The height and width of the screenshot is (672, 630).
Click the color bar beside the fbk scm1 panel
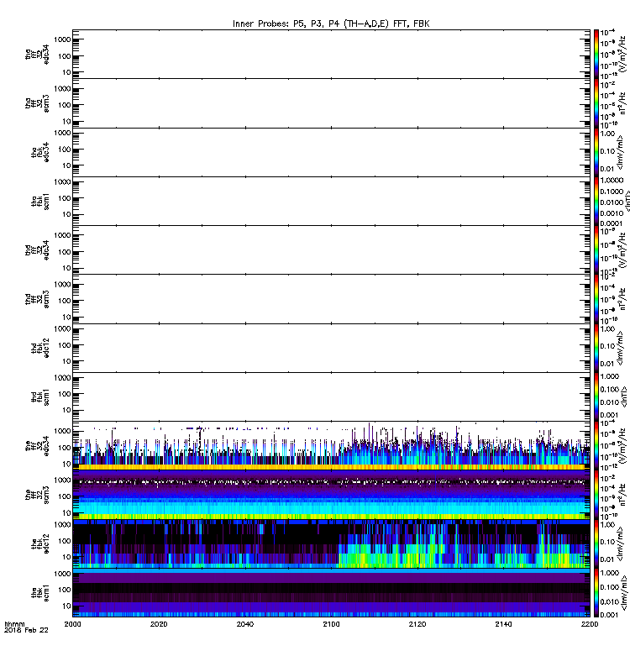pos(596,592)
